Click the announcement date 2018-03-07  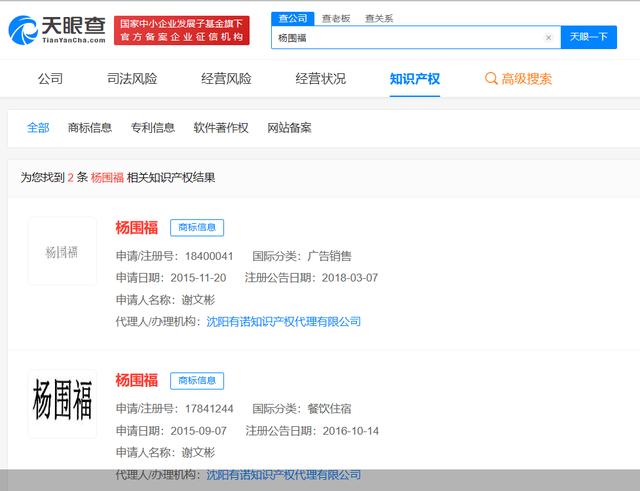coord(350,278)
